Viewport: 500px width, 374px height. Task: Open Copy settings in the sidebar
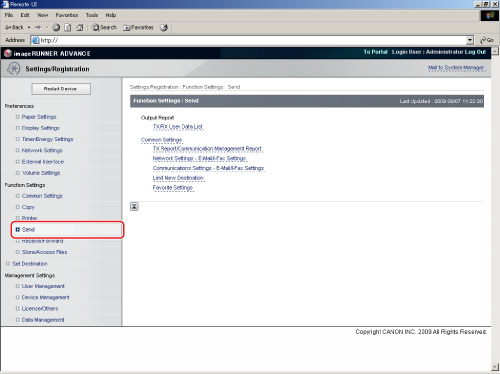pos(28,207)
